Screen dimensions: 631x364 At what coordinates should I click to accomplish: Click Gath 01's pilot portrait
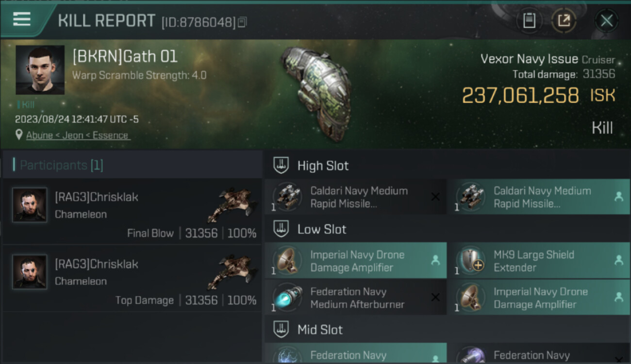40,70
